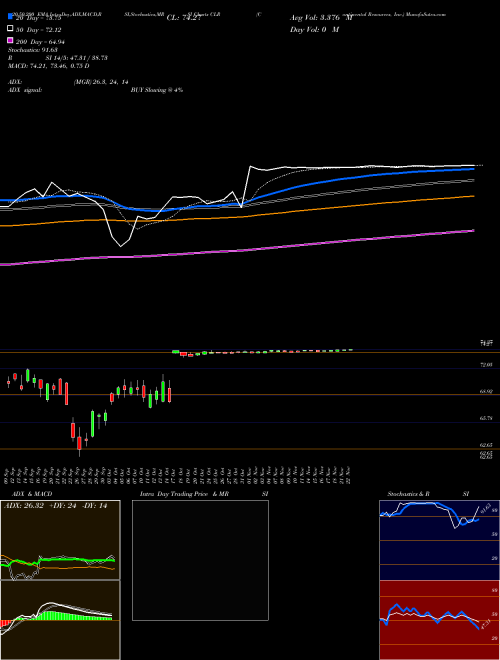500x660 pixels.
Task: Click the 'BUY Slowing @ 4%' signal text
Action: [x=157, y=90]
